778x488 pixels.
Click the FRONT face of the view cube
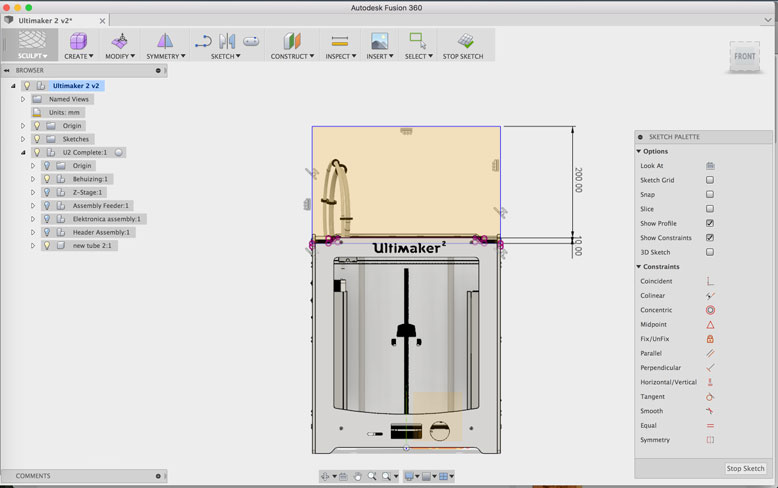745,56
